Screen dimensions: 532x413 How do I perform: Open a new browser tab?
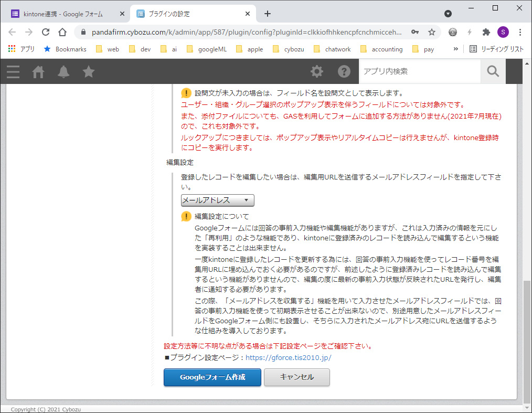click(x=268, y=14)
